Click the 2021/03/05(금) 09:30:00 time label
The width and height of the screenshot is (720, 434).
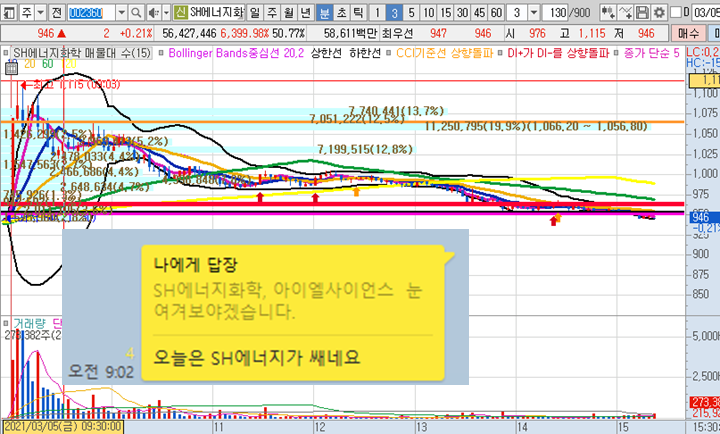[63, 427]
